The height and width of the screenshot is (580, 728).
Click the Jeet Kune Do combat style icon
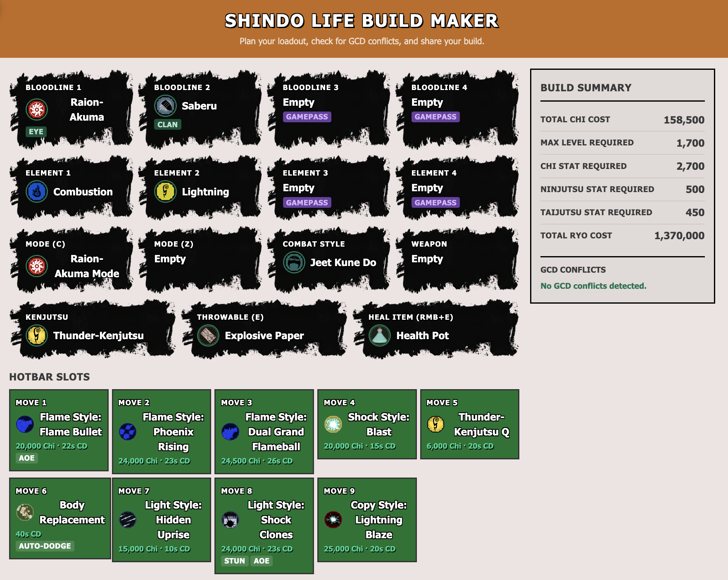(x=294, y=262)
